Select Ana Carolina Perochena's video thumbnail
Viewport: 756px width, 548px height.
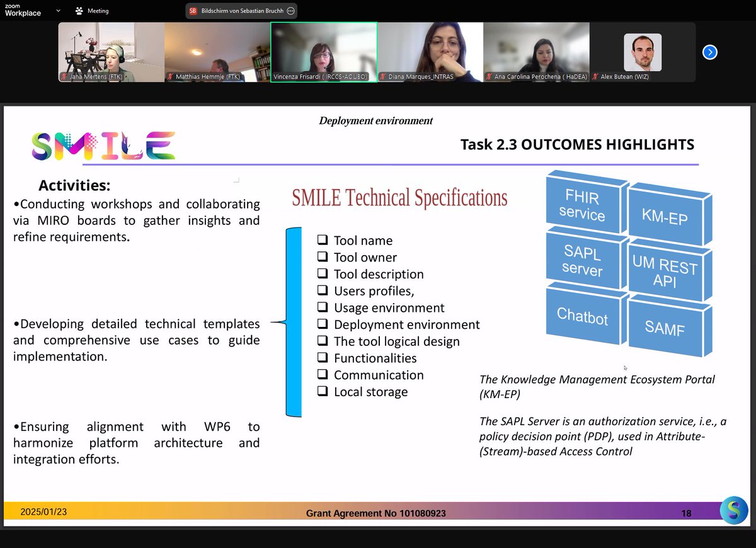[536, 52]
